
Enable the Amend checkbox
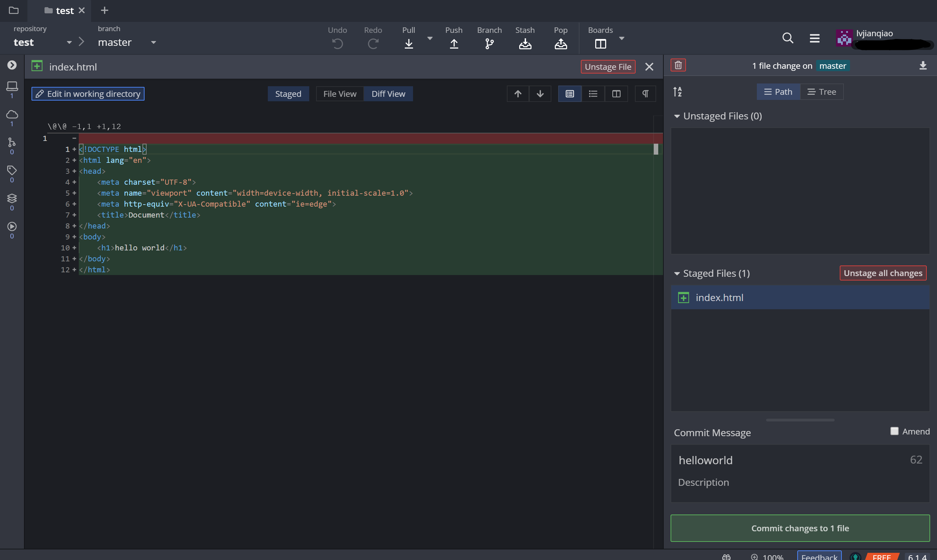(x=894, y=431)
